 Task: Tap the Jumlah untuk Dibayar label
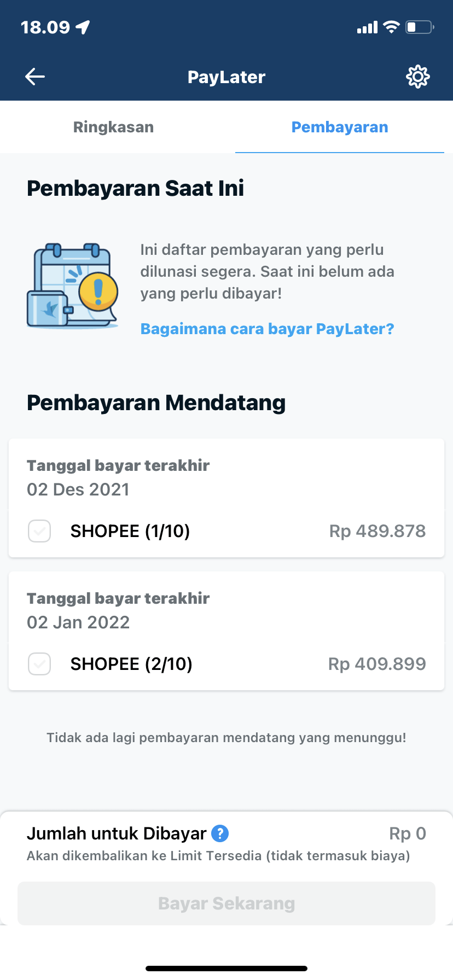(x=116, y=833)
